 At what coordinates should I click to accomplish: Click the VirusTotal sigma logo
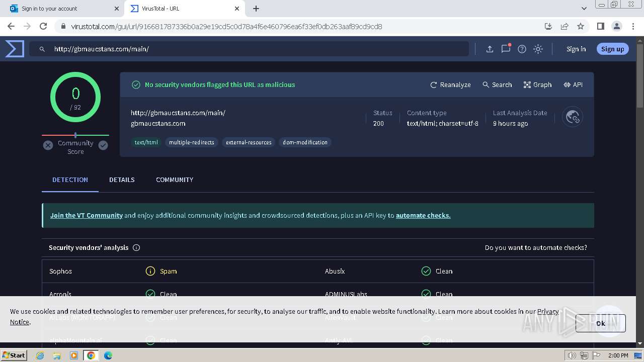click(15, 49)
